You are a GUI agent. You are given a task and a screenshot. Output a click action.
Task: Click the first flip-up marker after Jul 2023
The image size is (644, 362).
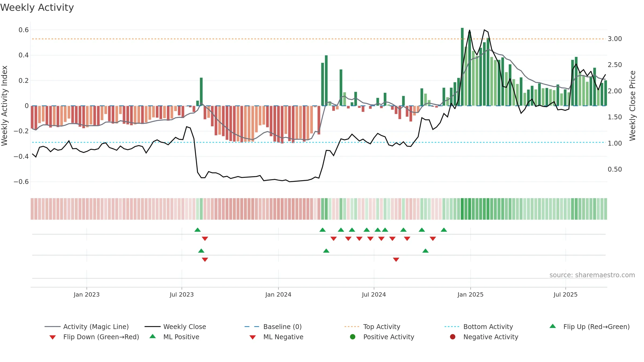coord(197,230)
